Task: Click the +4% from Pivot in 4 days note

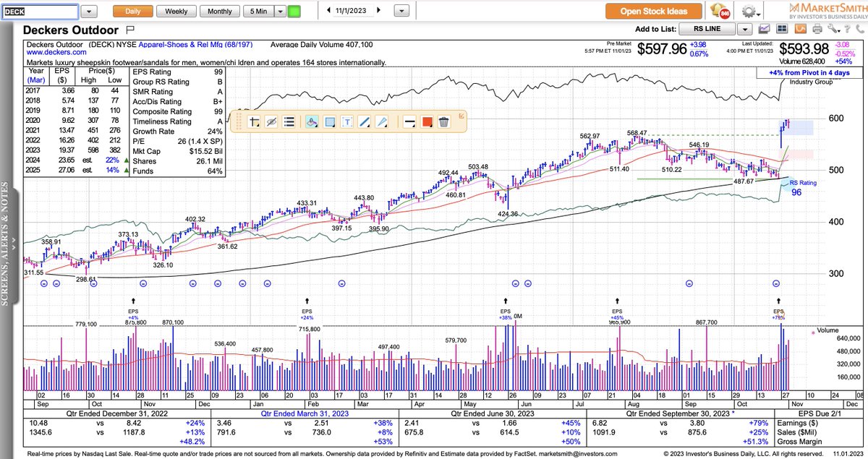Action: click(x=810, y=73)
